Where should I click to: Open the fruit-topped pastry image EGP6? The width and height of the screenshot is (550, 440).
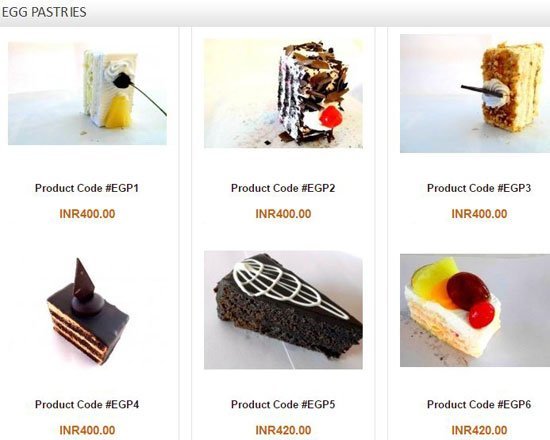point(475,310)
